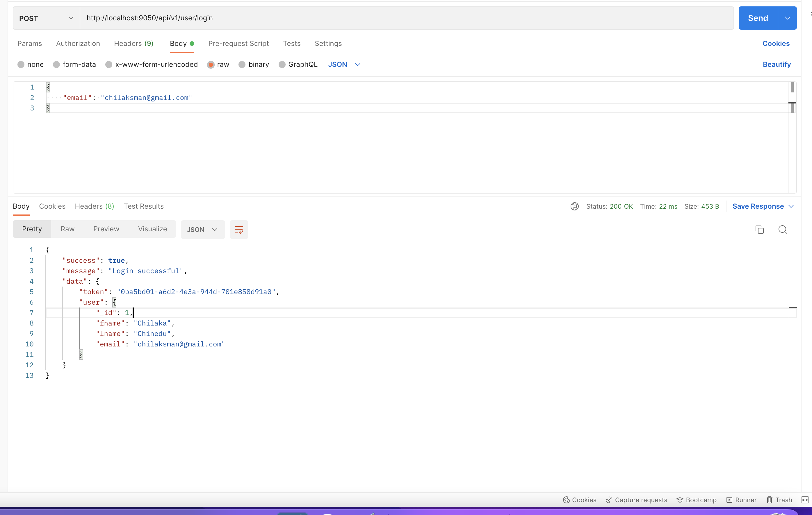The image size is (812, 515).
Task: Open search within the response
Action: 783,229
